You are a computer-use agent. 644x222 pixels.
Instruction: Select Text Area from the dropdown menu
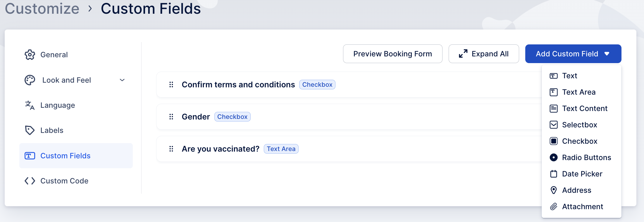pyautogui.click(x=578, y=92)
